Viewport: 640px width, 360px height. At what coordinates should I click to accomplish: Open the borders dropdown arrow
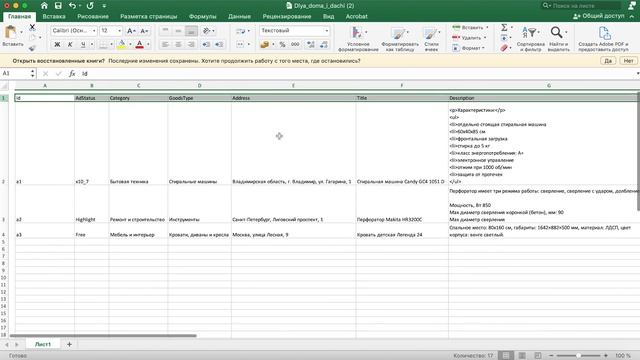click(111, 44)
